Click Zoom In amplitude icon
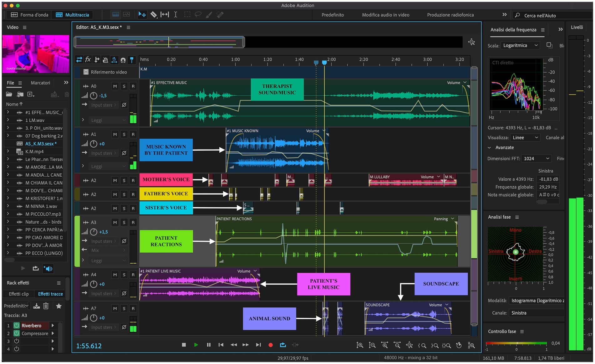 point(360,345)
